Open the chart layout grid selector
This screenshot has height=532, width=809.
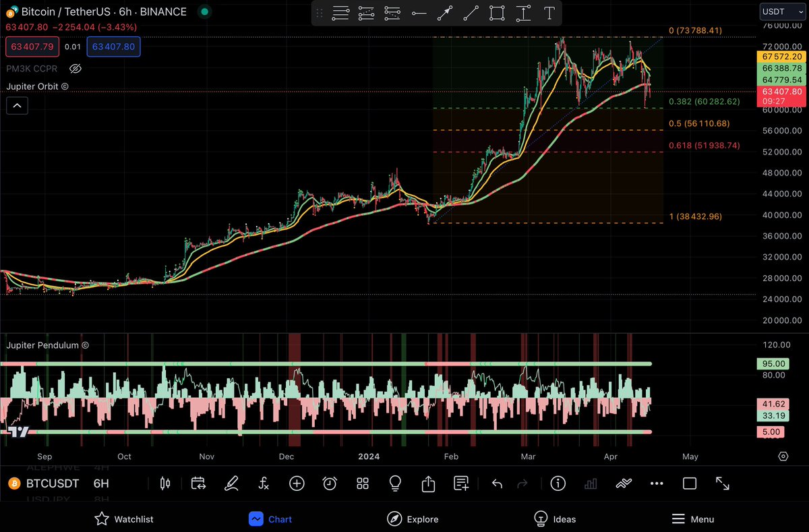[x=363, y=483]
